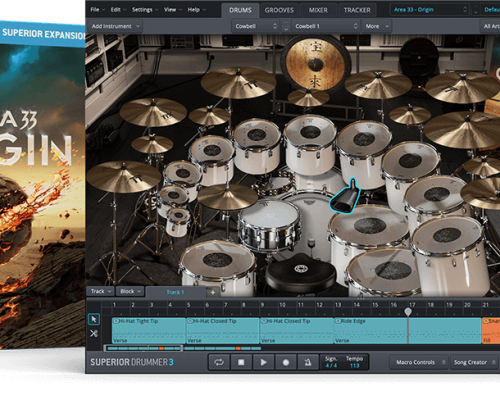
Task: Open the Edit menu
Action: (x=118, y=10)
